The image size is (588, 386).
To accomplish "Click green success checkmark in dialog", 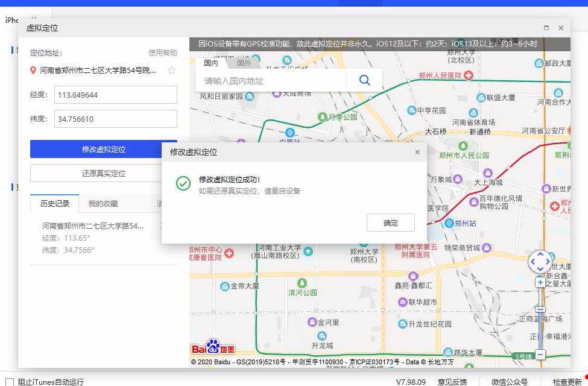I will [183, 183].
